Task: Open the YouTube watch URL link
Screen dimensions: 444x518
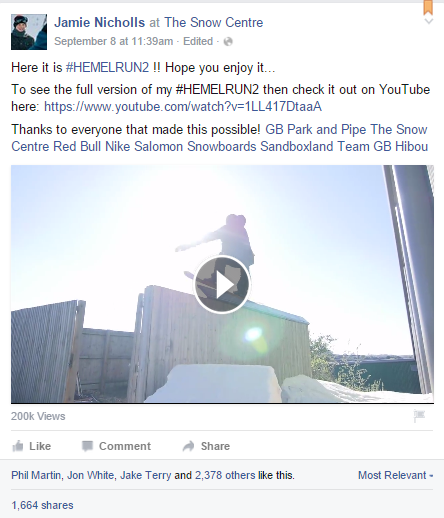Action: coord(183,107)
